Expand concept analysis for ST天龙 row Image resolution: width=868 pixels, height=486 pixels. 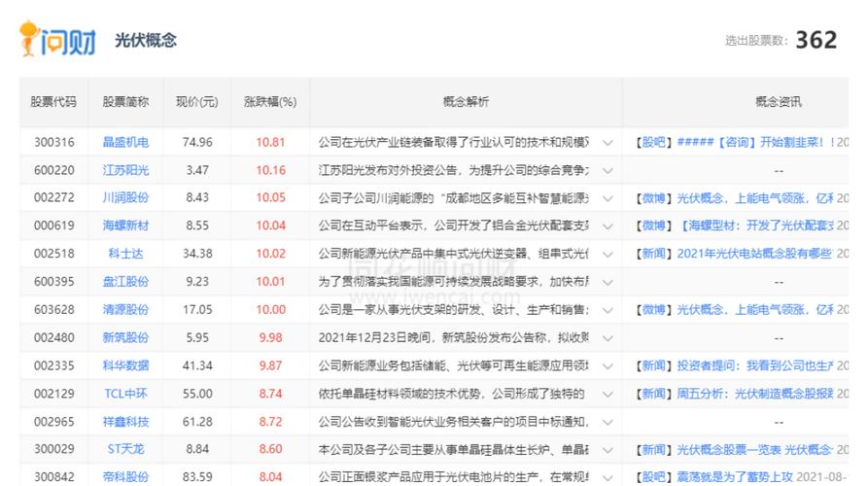coord(608,449)
